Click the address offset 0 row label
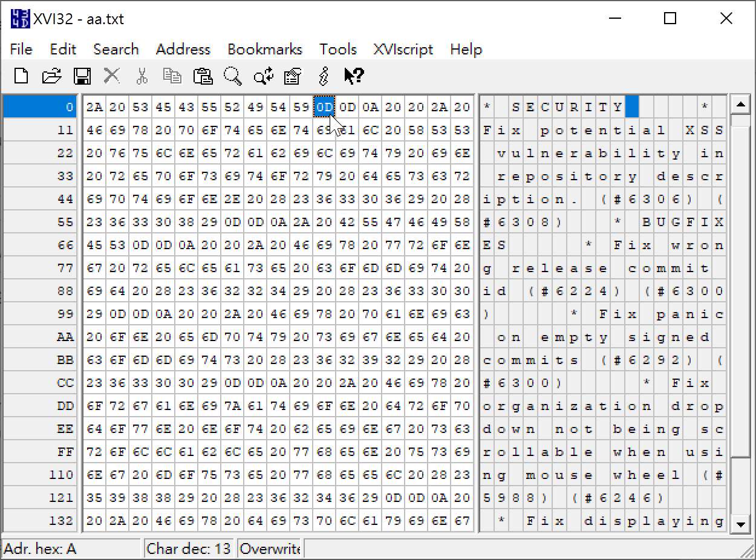Screen dimensions: 756x560 (x=39, y=106)
